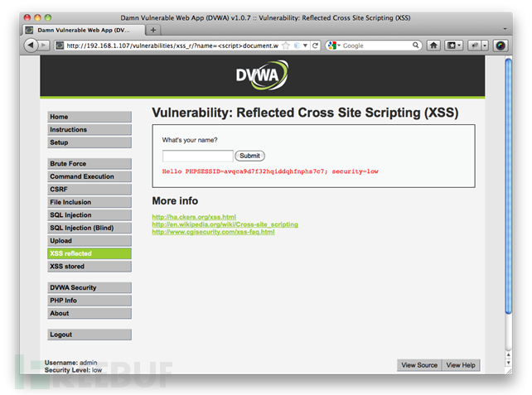Focus the What's your name text field

pyautogui.click(x=198, y=156)
